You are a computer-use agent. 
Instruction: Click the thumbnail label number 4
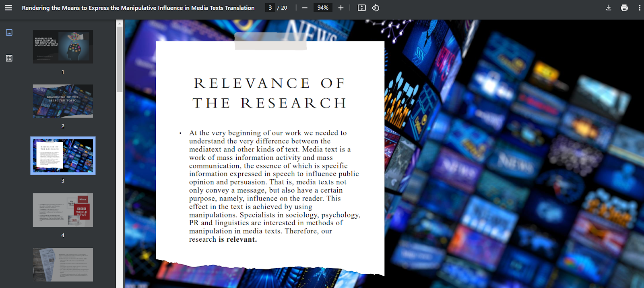click(63, 235)
